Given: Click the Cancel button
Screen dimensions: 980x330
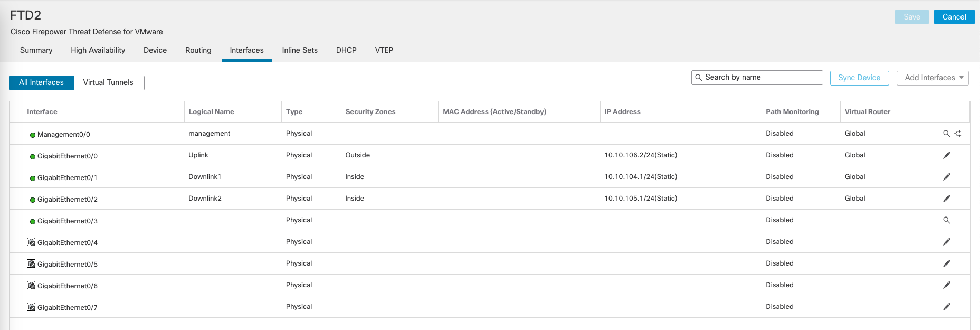Looking at the screenshot, I should (954, 17).
